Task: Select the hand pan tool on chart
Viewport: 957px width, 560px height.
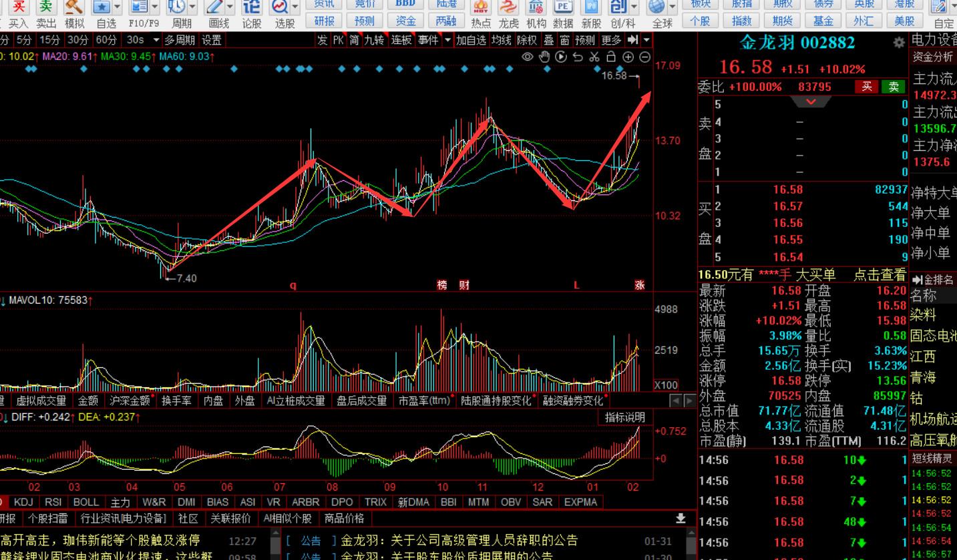Action: (544, 57)
